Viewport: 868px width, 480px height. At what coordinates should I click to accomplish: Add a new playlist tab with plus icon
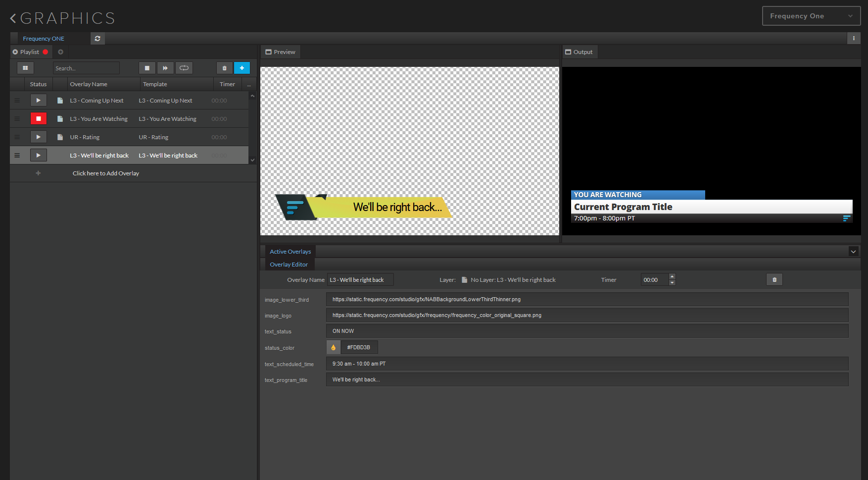pyautogui.click(x=60, y=52)
